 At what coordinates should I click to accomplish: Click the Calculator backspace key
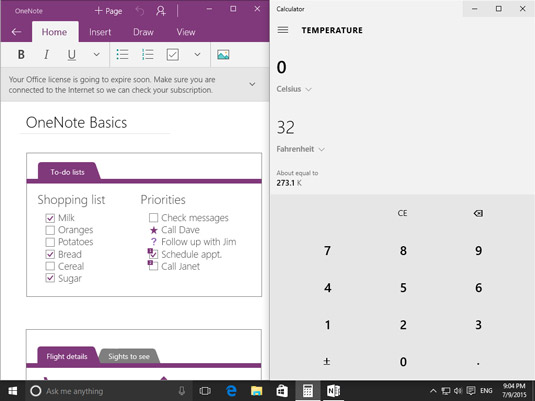tap(478, 213)
